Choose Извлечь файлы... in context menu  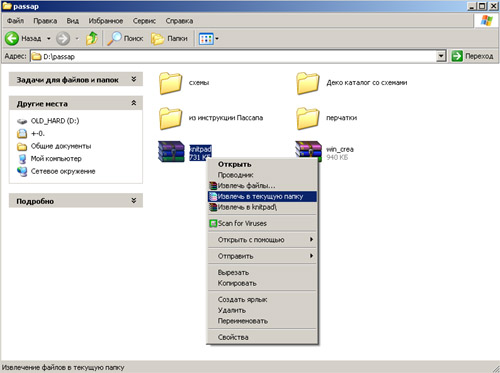click(262, 186)
